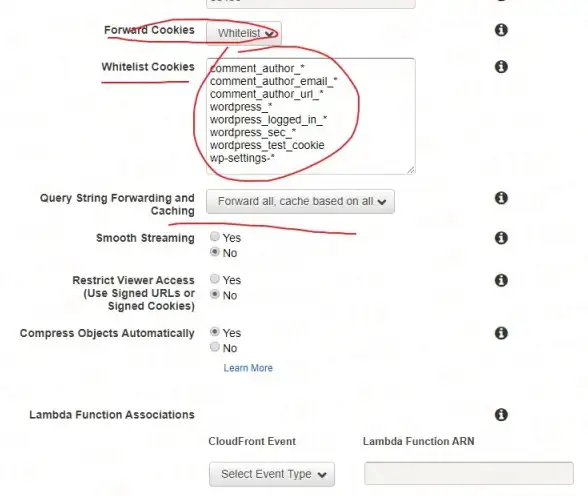This screenshot has height=496, width=588.
Task: Expand Query String Forwarding and Caching dropdown
Action: 300,201
